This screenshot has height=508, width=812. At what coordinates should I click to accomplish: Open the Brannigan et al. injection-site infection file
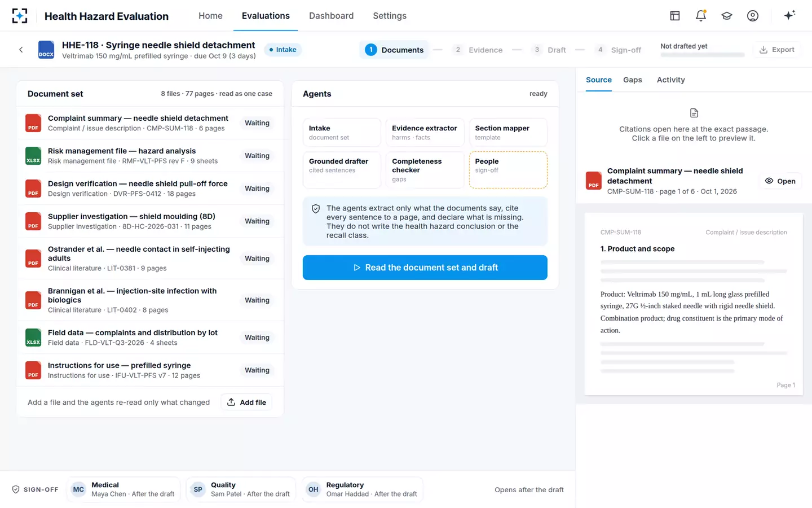[x=150, y=300]
